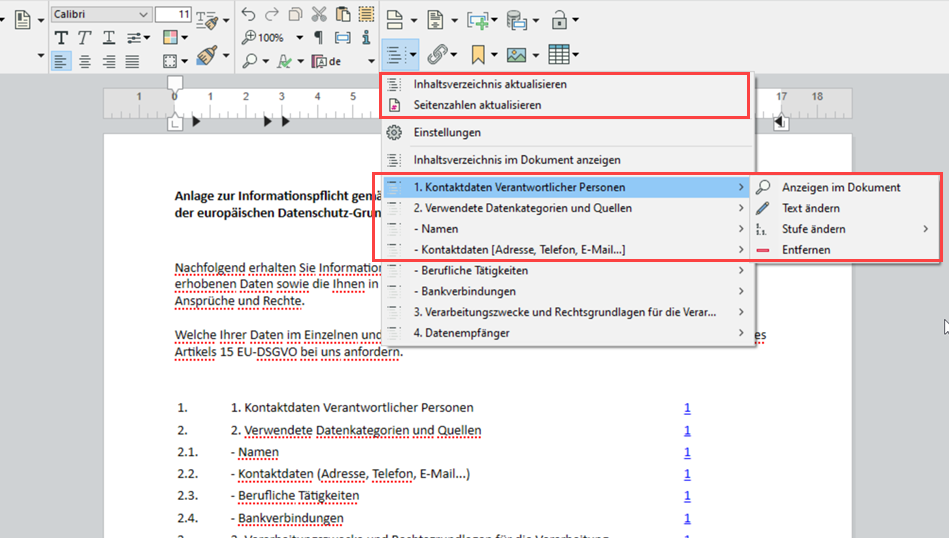Toggle formatting marks pilcrow display
The height and width of the screenshot is (538, 949).
319,38
